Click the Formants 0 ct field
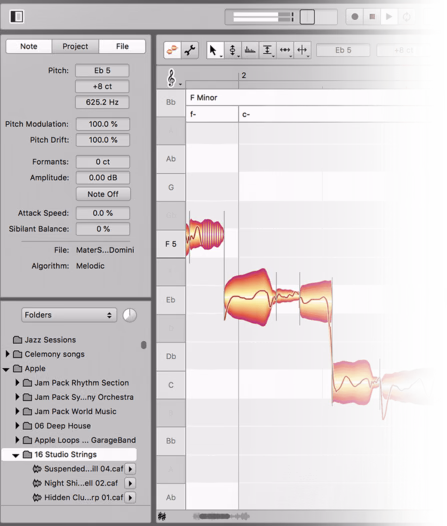The width and height of the screenshot is (447, 526). 103,162
